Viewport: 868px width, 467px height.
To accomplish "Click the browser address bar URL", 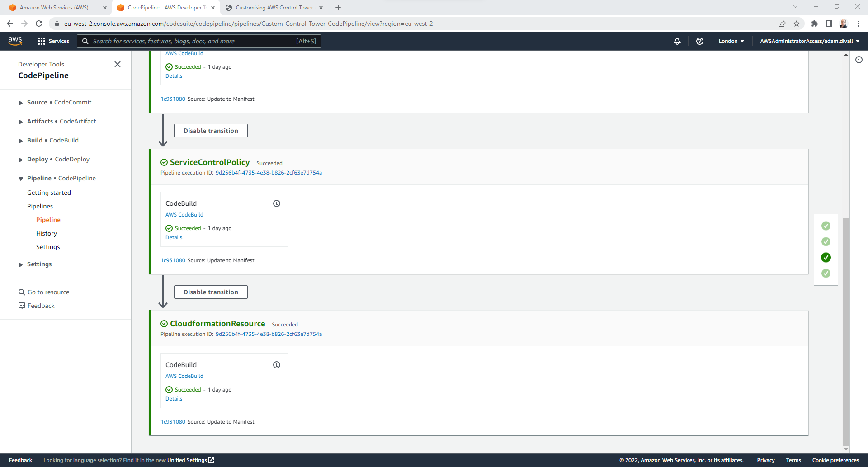I will pyautogui.click(x=248, y=24).
